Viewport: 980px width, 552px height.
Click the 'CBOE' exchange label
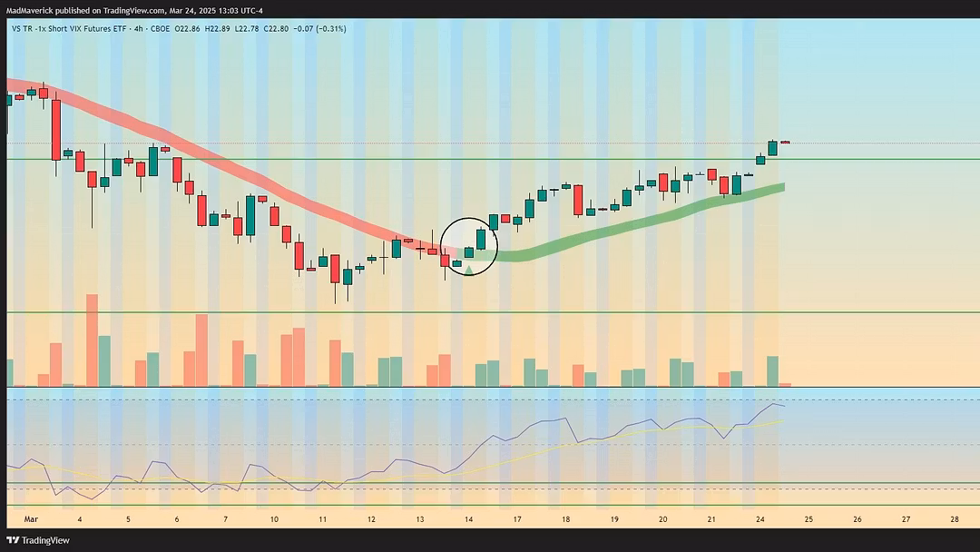coord(160,29)
